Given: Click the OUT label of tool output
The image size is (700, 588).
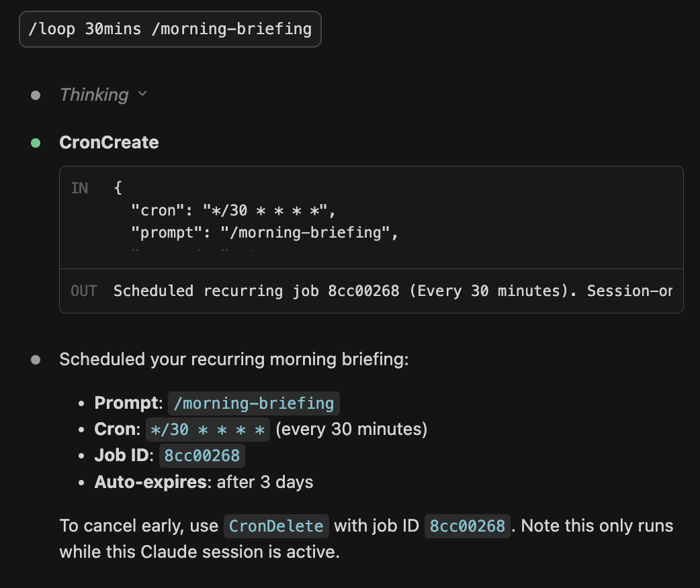Looking at the screenshot, I should (84, 291).
